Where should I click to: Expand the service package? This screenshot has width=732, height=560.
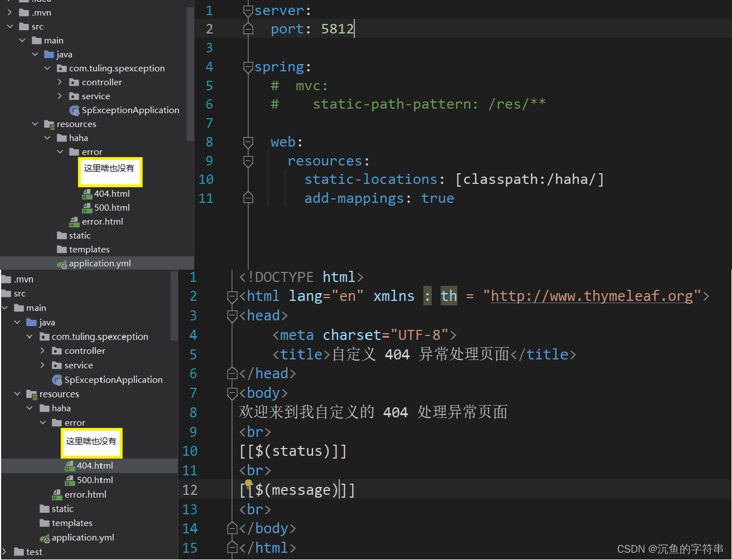coord(60,96)
